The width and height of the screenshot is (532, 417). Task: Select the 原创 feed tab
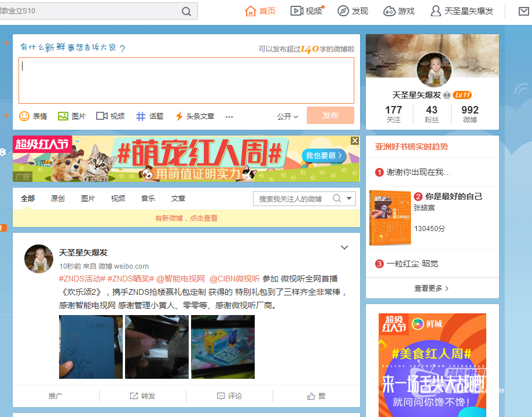click(58, 198)
